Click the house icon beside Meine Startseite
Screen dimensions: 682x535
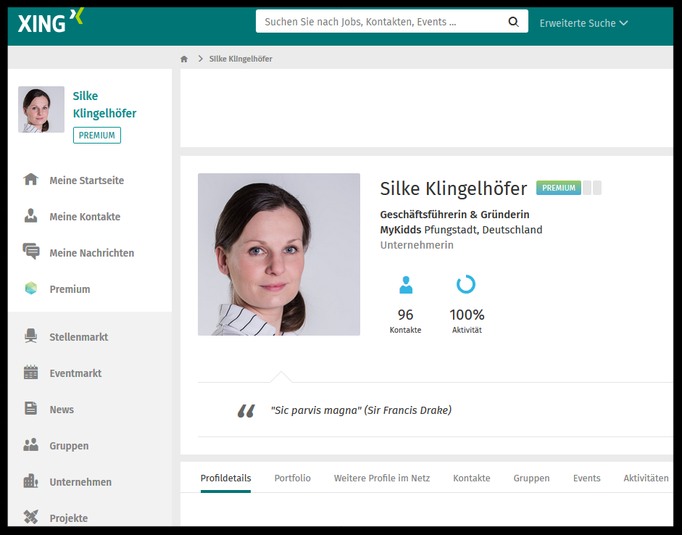tap(31, 180)
